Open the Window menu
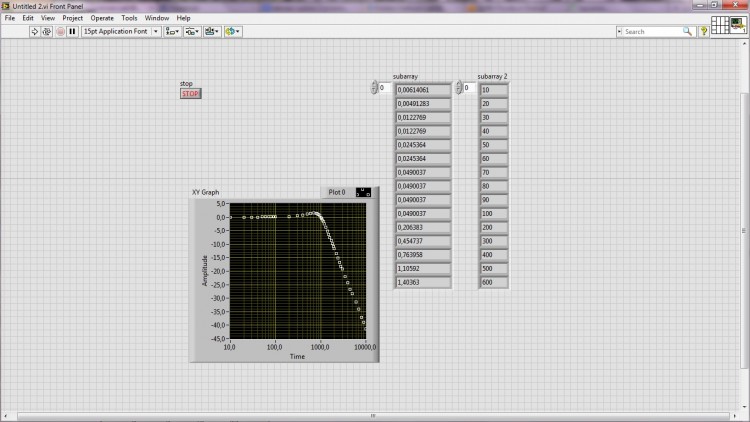This screenshot has width=750, height=422. click(157, 18)
